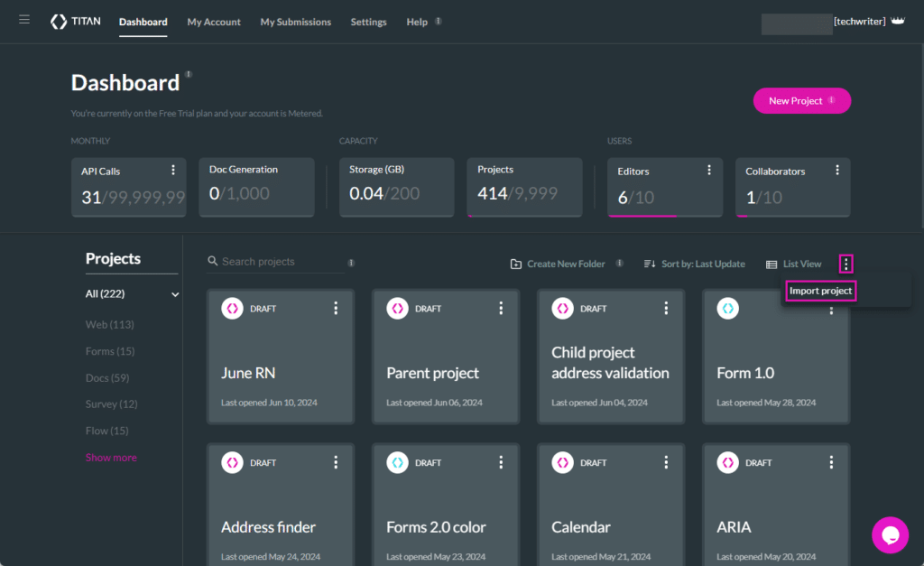Open the hamburger menu
924x566 pixels.
pos(24,20)
